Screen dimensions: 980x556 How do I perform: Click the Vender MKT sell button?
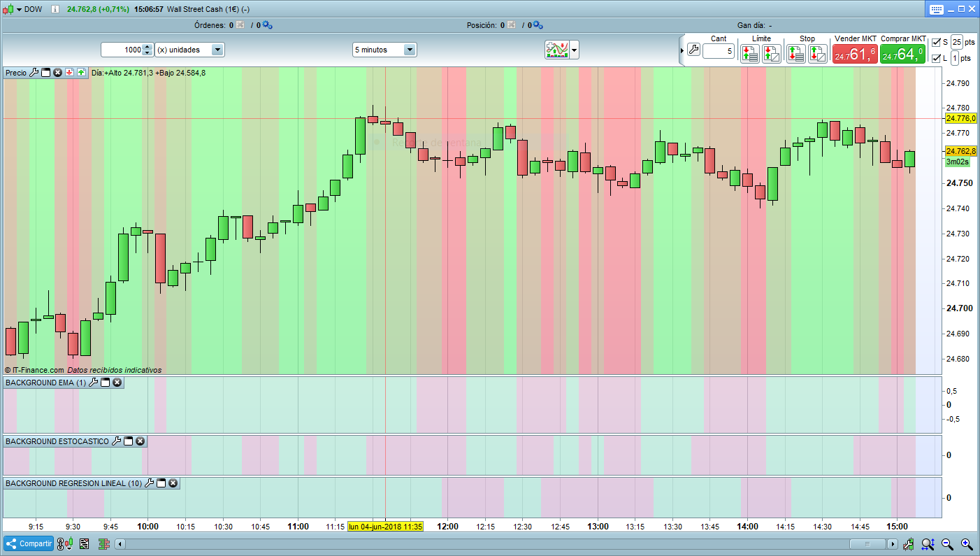tap(855, 54)
